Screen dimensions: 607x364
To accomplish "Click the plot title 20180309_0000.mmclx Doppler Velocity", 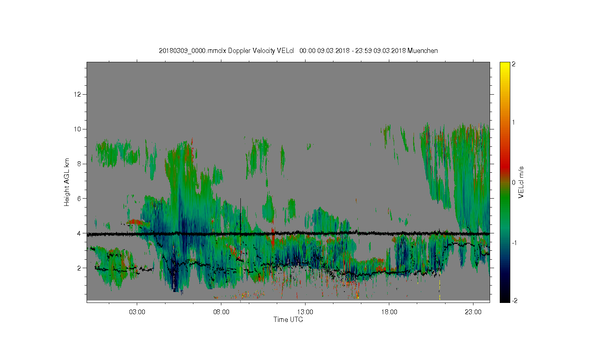I will pos(298,51).
